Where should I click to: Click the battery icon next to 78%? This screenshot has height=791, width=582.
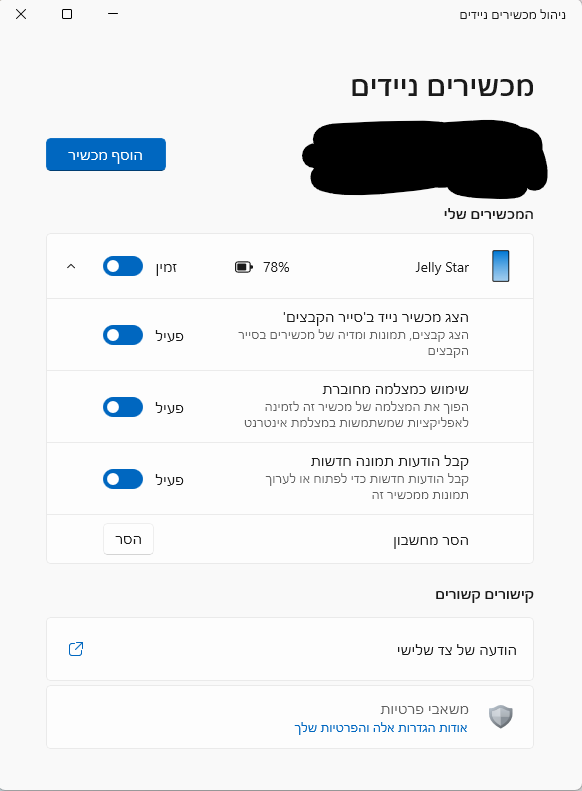pos(244,267)
